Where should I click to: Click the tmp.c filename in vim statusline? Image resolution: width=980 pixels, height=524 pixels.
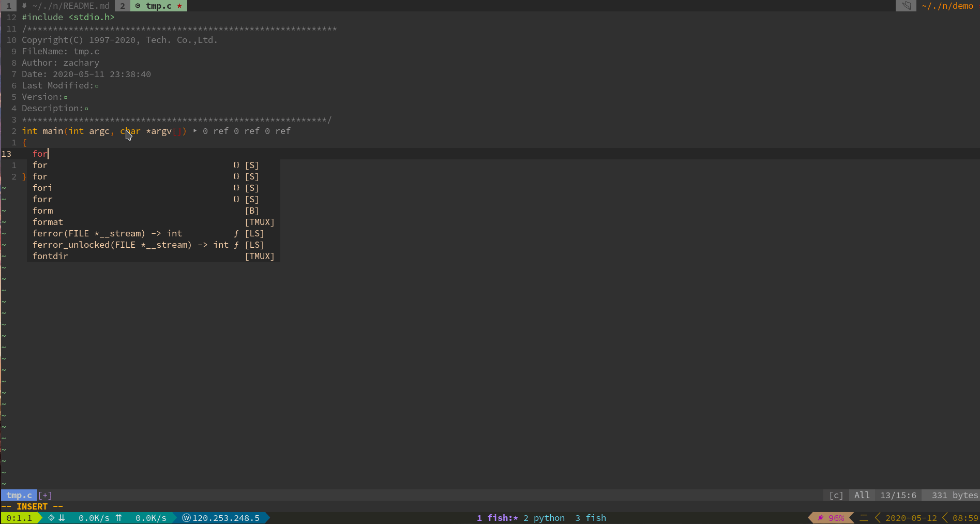[19, 495]
